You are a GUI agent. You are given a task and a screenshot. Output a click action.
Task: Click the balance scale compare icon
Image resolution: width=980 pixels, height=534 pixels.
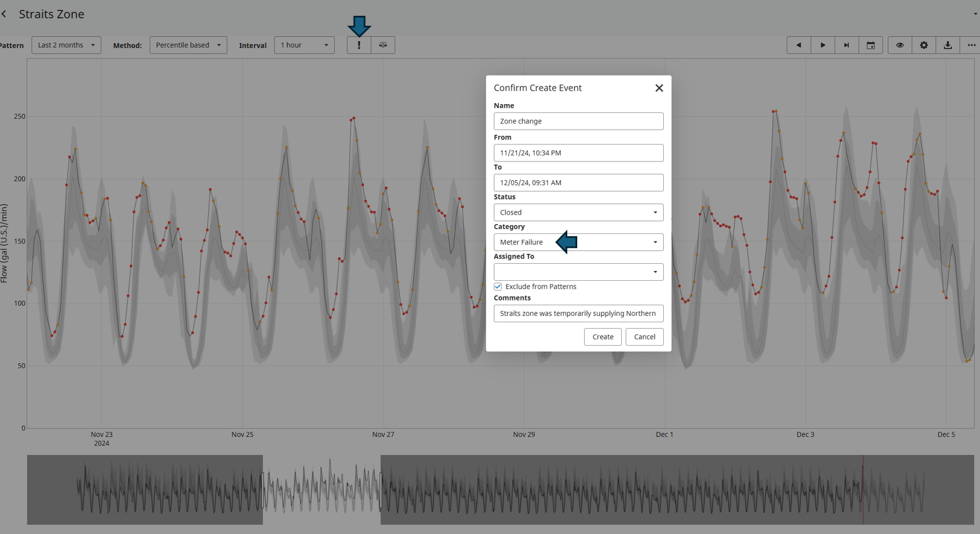pos(383,45)
